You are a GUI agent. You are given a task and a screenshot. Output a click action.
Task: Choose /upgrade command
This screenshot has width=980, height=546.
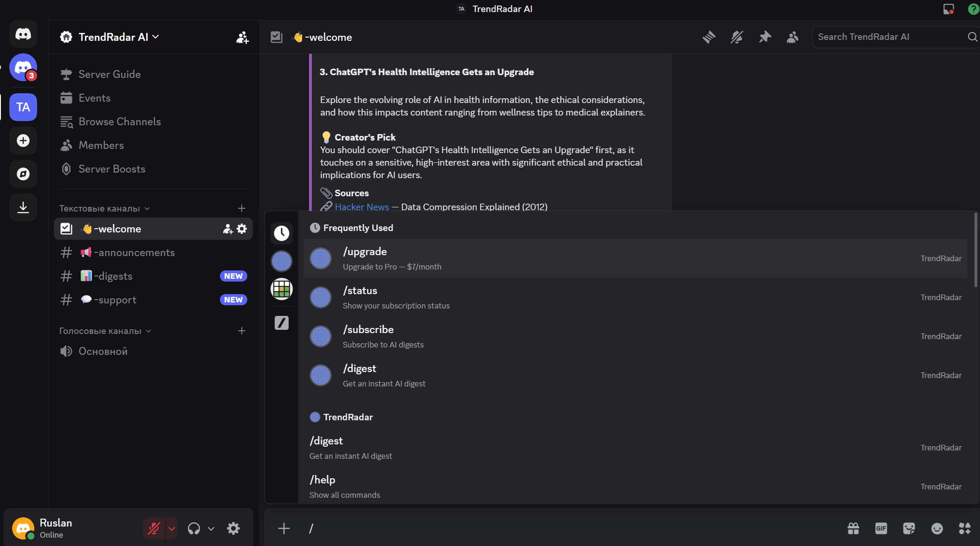[636, 258]
